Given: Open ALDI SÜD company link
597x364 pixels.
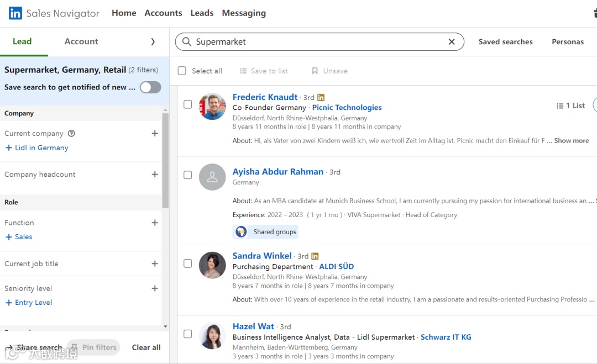Looking at the screenshot, I should click(x=337, y=266).
